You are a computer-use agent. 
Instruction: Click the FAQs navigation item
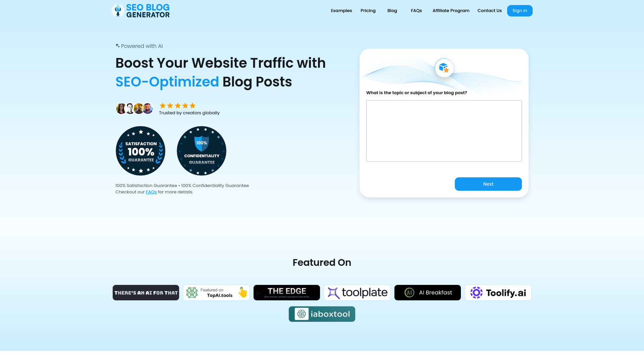[416, 11]
